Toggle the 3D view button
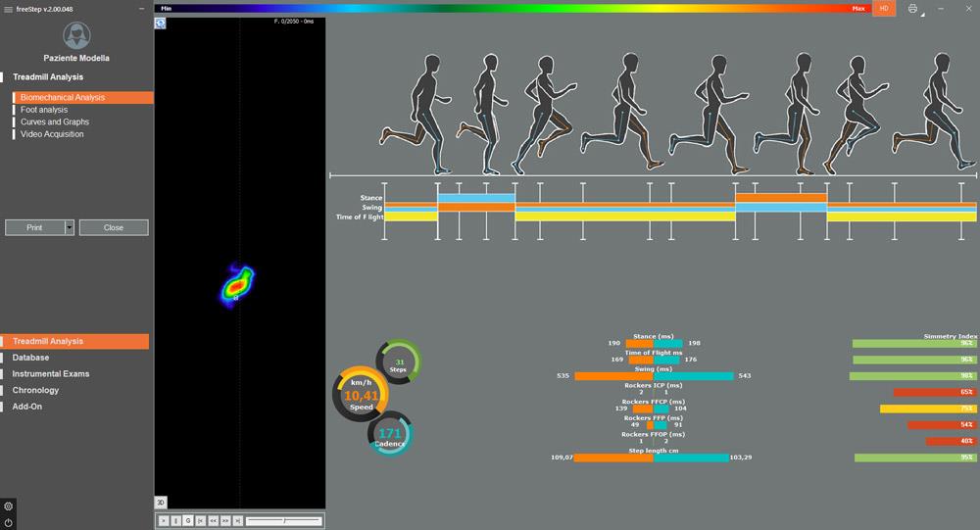This screenshot has height=530, width=980. (161, 502)
